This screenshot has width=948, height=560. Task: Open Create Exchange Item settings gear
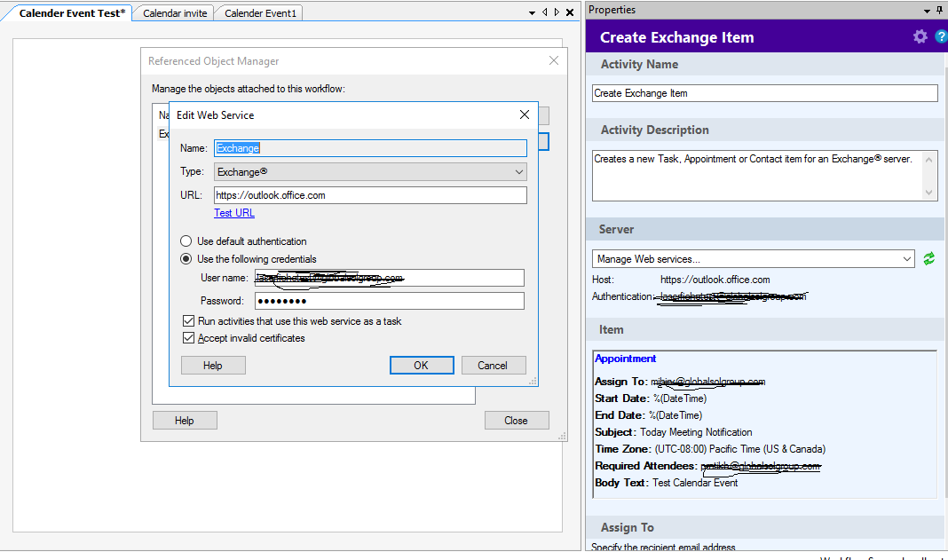(920, 36)
